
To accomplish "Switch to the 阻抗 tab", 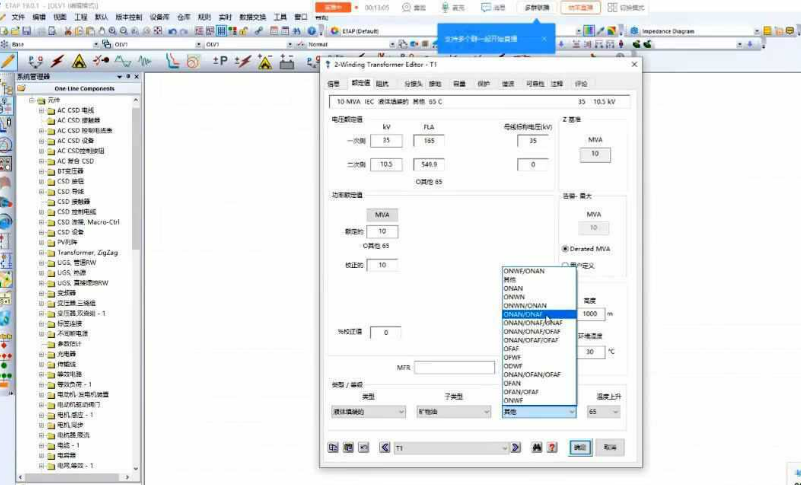I will 382,84.
